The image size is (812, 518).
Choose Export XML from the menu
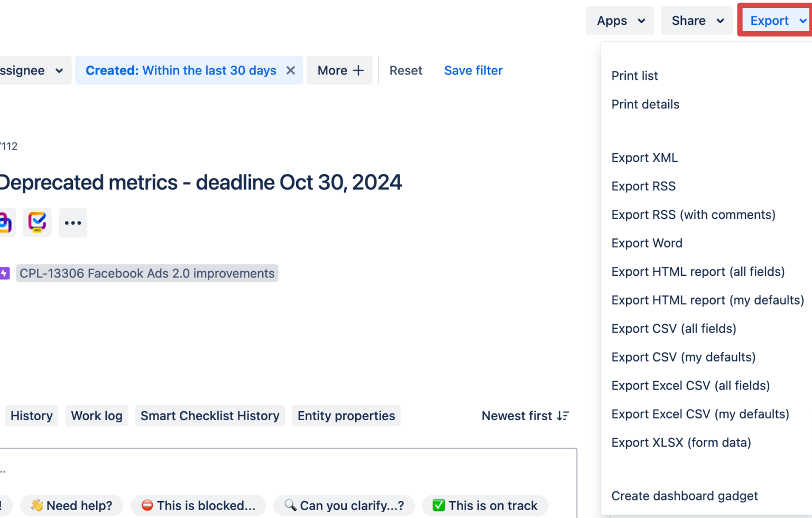click(x=644, y=158)
